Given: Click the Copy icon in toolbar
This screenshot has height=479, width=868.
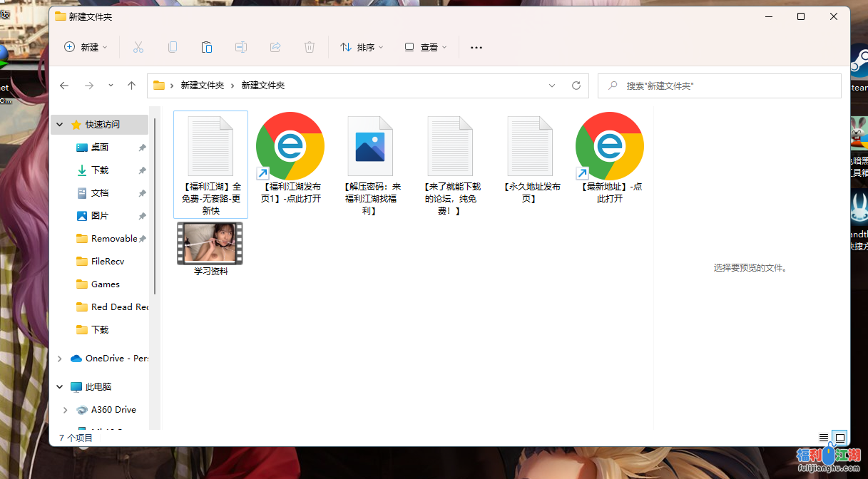Looking at the screenshot, I should coord(173,47).
